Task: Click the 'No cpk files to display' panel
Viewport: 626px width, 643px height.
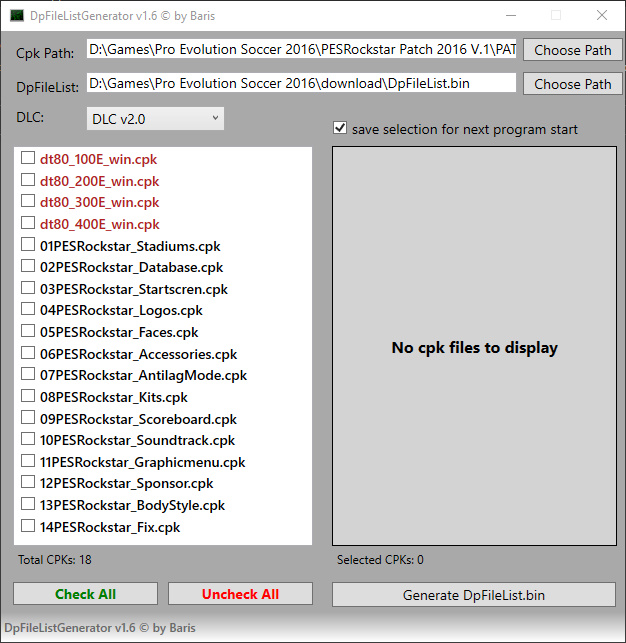Action: pos(474,346)
